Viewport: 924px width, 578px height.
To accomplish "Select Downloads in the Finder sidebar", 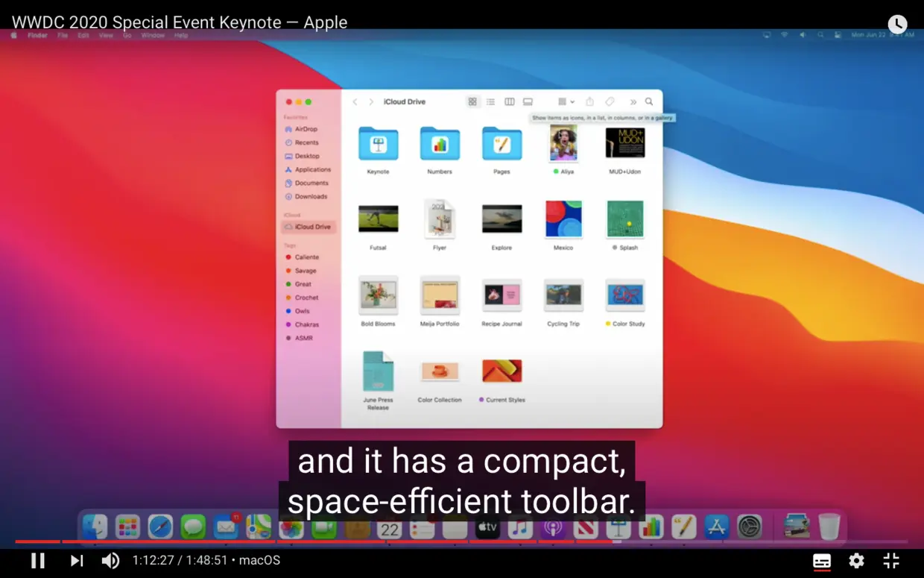I will (x=306, y=197).
